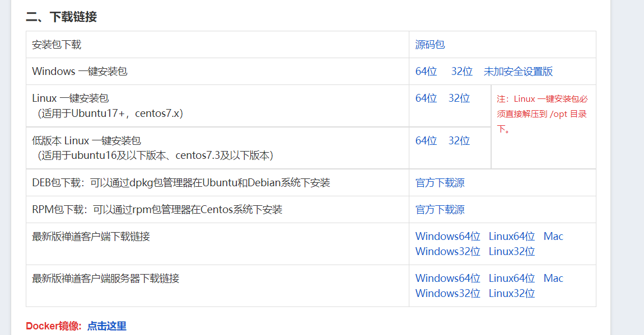The width and height of the screenshot is (644, 335).
Task: Download 禅道客户端 Mac version
Action: [x=553, y=237]
